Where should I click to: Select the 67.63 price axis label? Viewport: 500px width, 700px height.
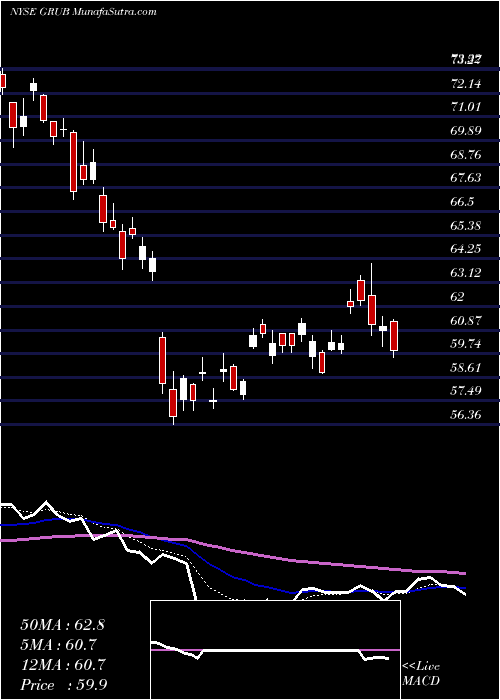(x=466, y=178)
